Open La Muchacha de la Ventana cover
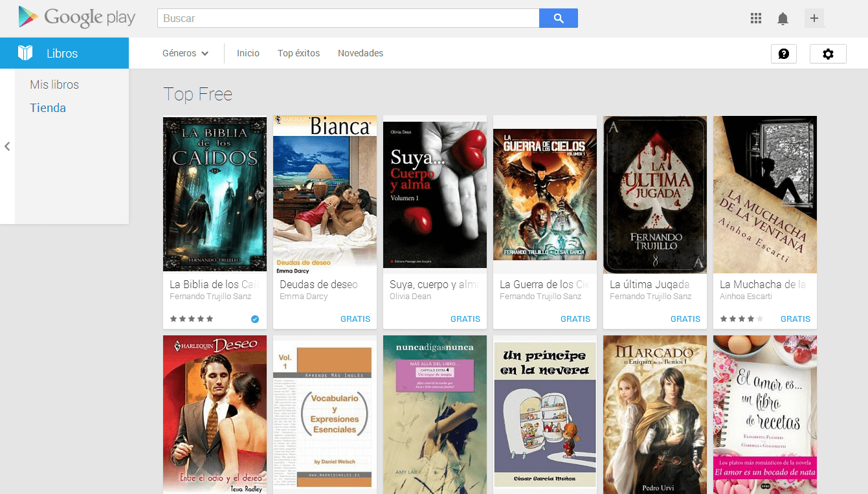Screen dimensions: 868x494 pyautogui.click(x=765, y=195)
